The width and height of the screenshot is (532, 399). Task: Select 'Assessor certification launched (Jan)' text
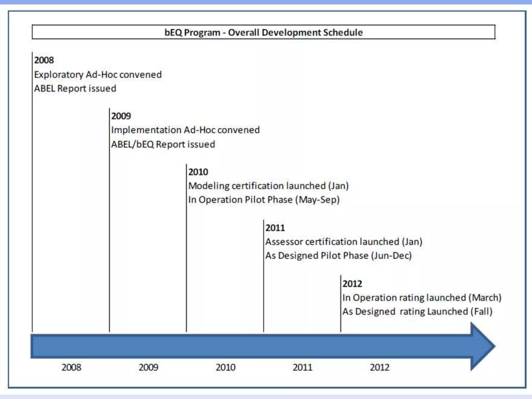[x=344, y=242]
